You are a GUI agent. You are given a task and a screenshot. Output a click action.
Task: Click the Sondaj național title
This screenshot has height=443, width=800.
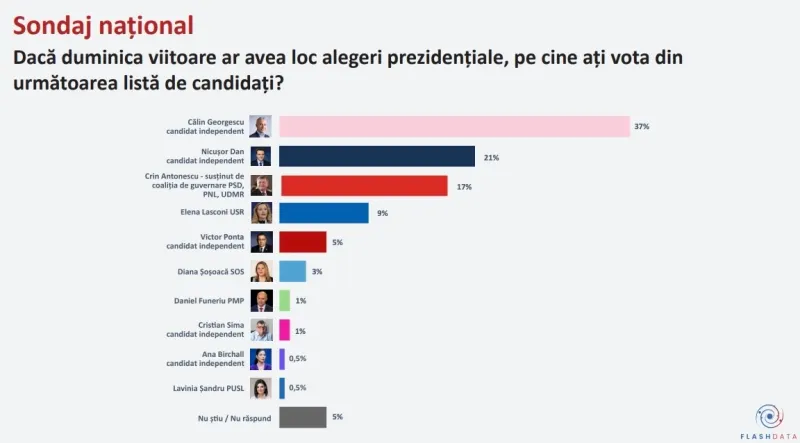click(x=103, y=25)
